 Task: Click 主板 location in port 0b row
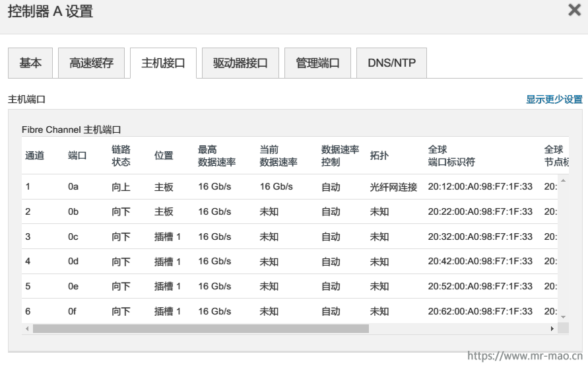[164, 211]
